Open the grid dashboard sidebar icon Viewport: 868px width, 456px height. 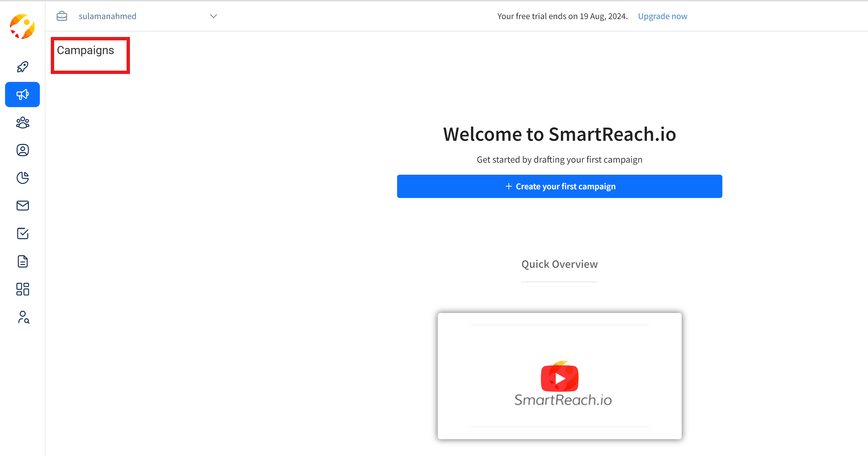(x=22, y=289)
